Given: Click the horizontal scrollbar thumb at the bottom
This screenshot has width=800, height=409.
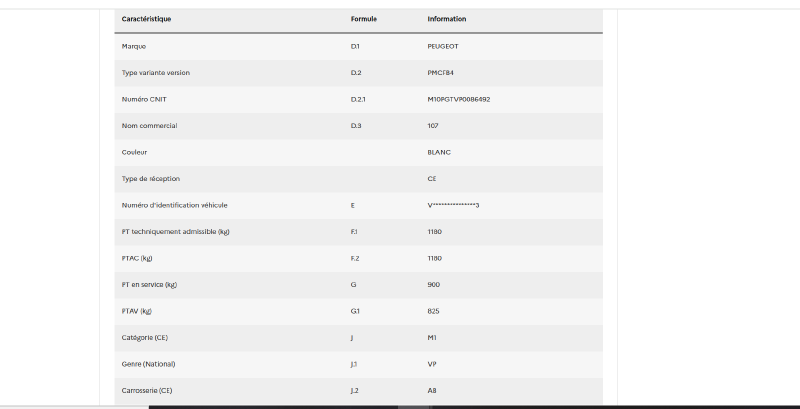Looking at the screenshot, I should (414, 407).
